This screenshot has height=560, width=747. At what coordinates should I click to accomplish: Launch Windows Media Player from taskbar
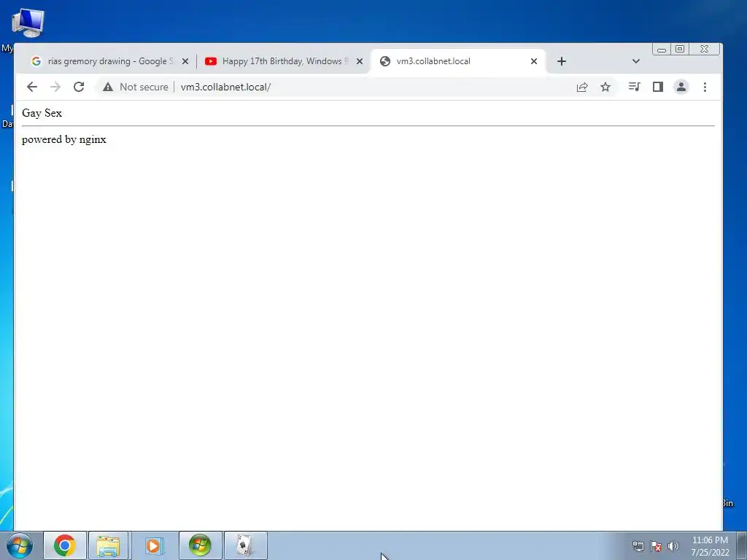tap(153, 545)
